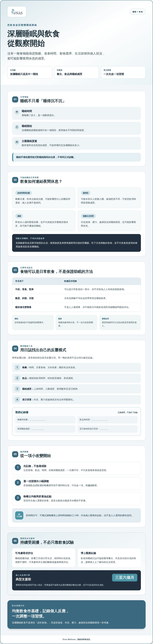Click section number badge 05
The width and height of the screenshot is (153, 644).
click(15, 454)
